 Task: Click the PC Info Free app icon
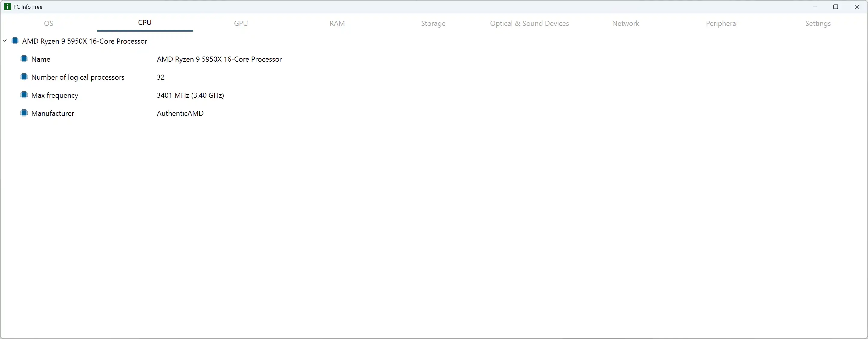(7, 7)
